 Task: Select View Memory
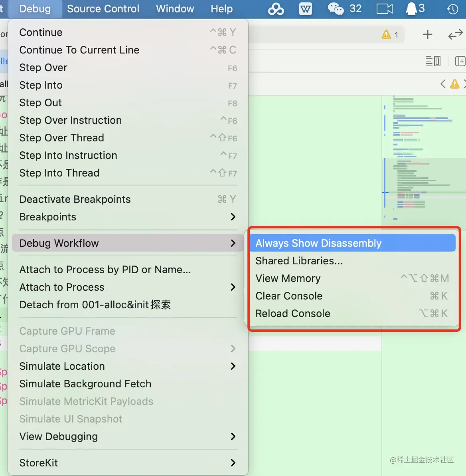353,278
